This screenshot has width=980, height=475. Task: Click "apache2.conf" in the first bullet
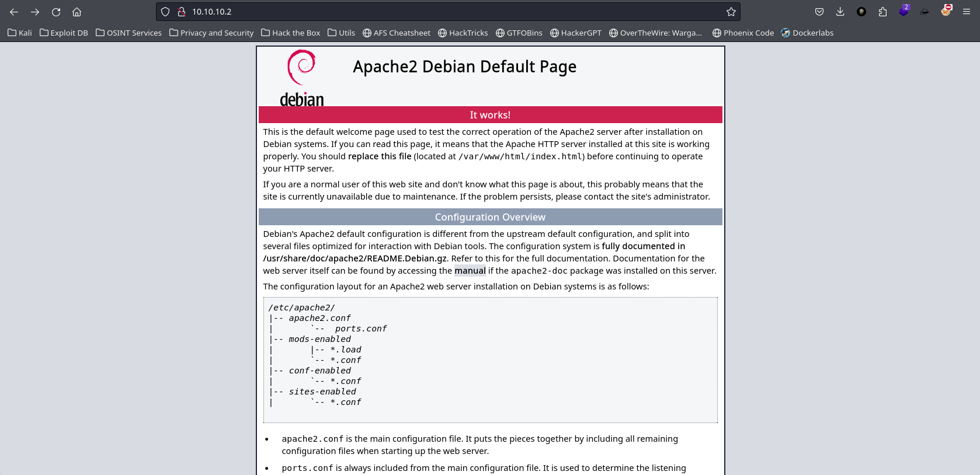[x=312, y=439]
